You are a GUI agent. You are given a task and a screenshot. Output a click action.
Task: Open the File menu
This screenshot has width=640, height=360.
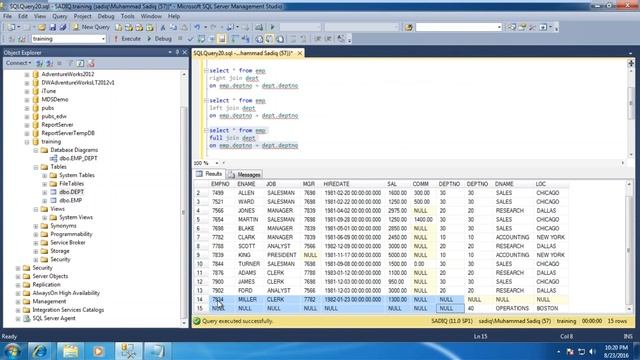coord(7,16)
